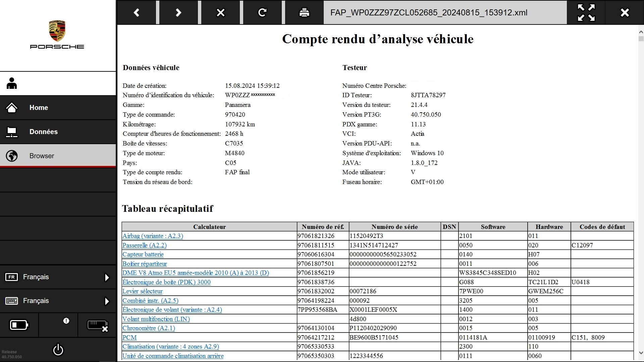Go forward with the right arrow button

[178, 12]
